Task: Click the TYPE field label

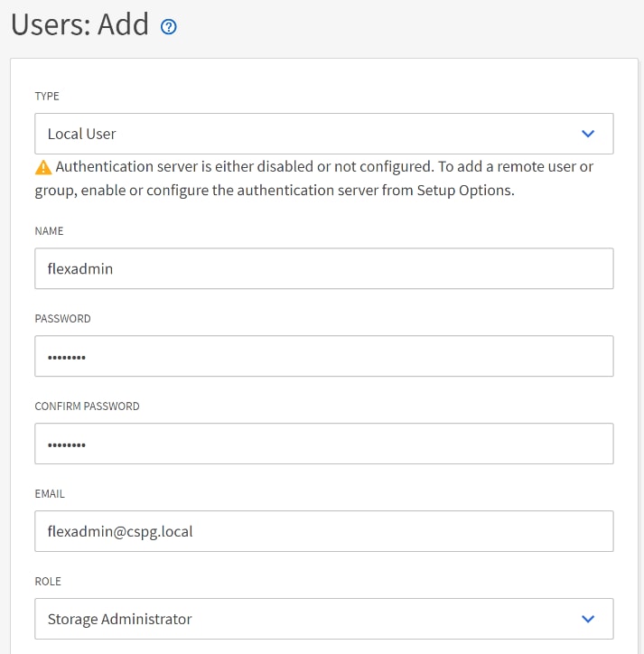Action: 47,96
